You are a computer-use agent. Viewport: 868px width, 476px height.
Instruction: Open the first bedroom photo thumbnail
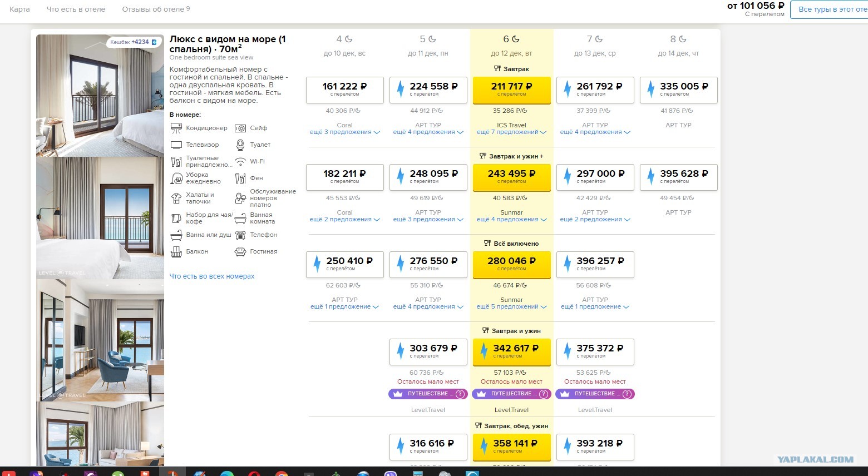(100, 96)
